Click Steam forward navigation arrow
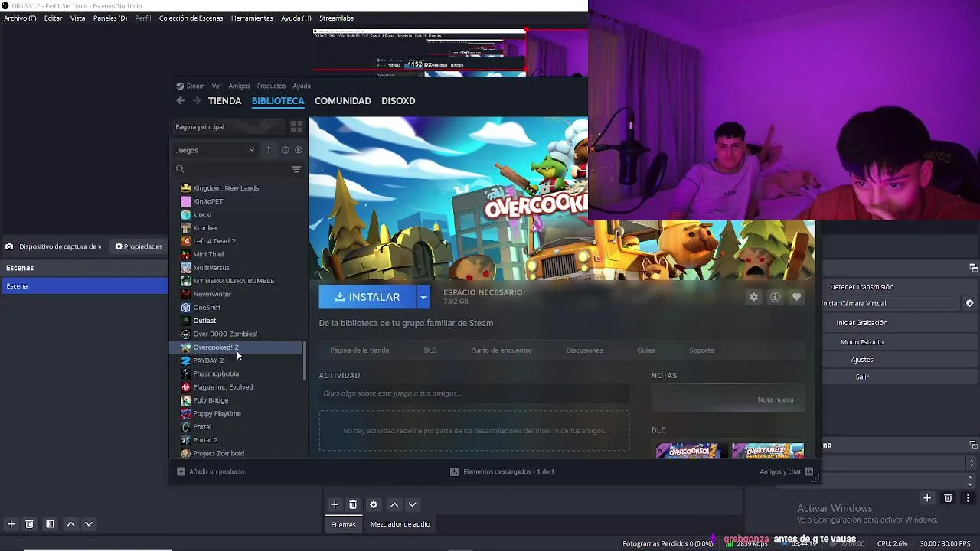This screenshot has height=551, width=980. tap(197, 100)
